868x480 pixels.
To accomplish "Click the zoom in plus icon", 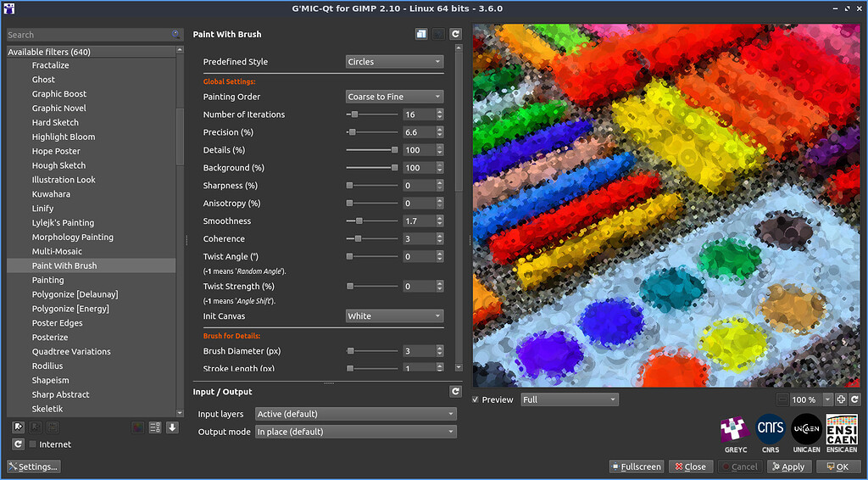I will click(x=841, y=399).
